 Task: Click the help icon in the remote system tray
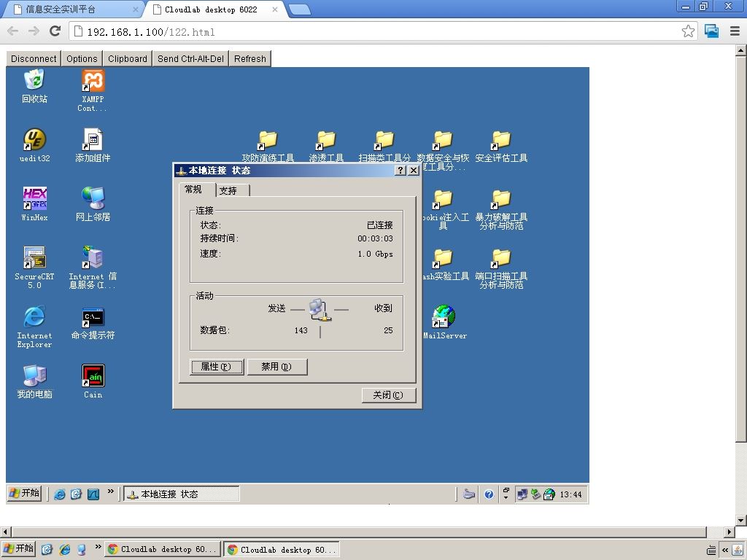point(489,494)
